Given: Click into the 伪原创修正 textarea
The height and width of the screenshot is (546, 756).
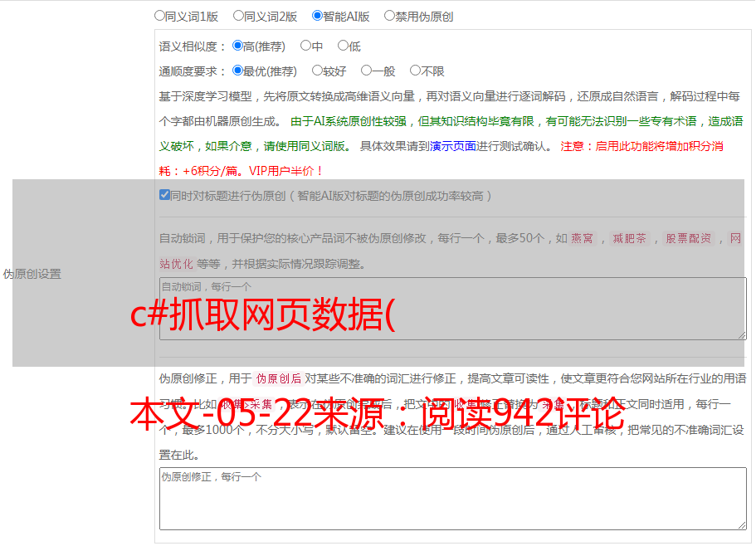Looking at the screenshot, I should (x=453, y=499).
